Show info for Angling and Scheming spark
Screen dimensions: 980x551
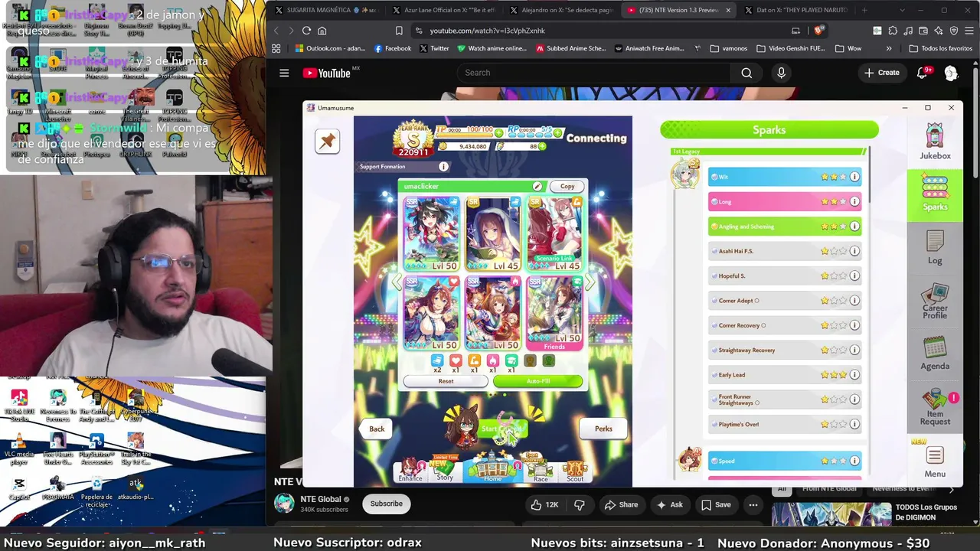(x=854, y=227)
